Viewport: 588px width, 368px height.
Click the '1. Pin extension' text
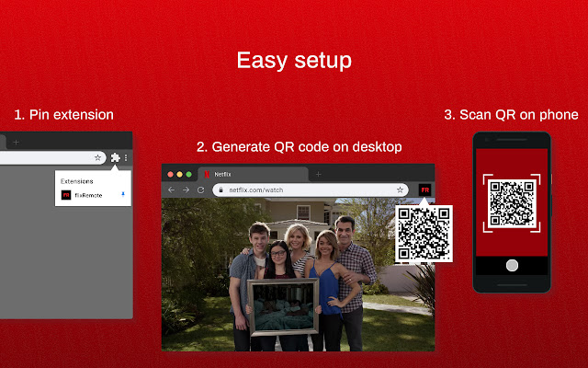(x=63, y=115)
